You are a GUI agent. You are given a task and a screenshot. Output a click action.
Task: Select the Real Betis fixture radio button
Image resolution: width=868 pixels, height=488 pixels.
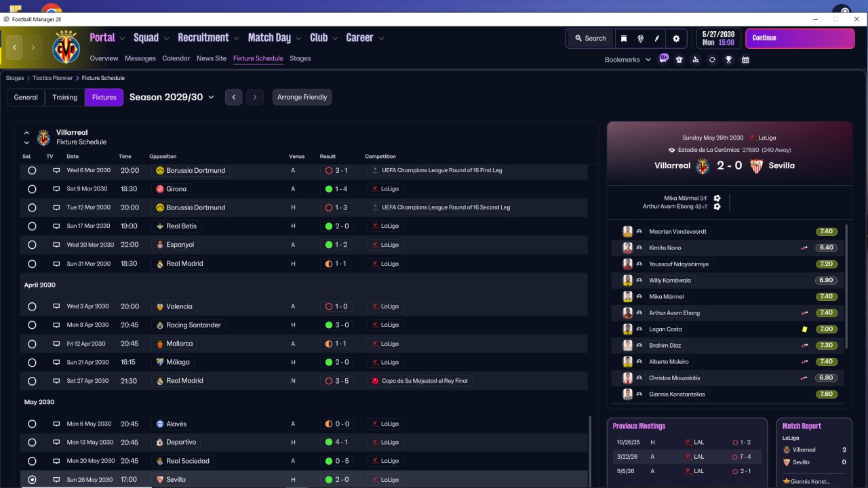[32, 226]
